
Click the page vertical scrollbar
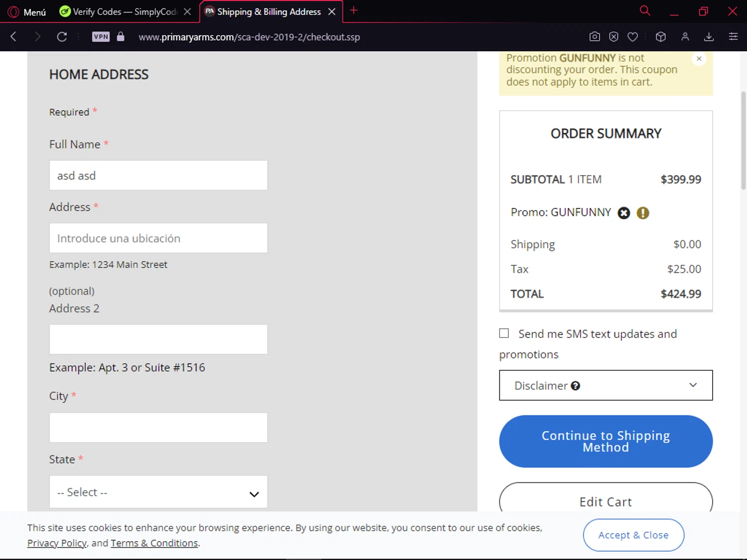coord(743,140)
